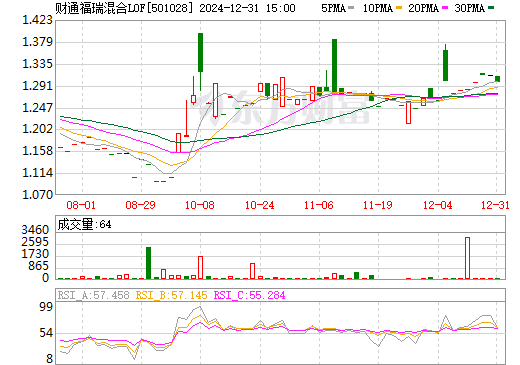The image size is (520, 365).
Task: Select the 11-06 date axis label
Action: [x=319, y=205]
